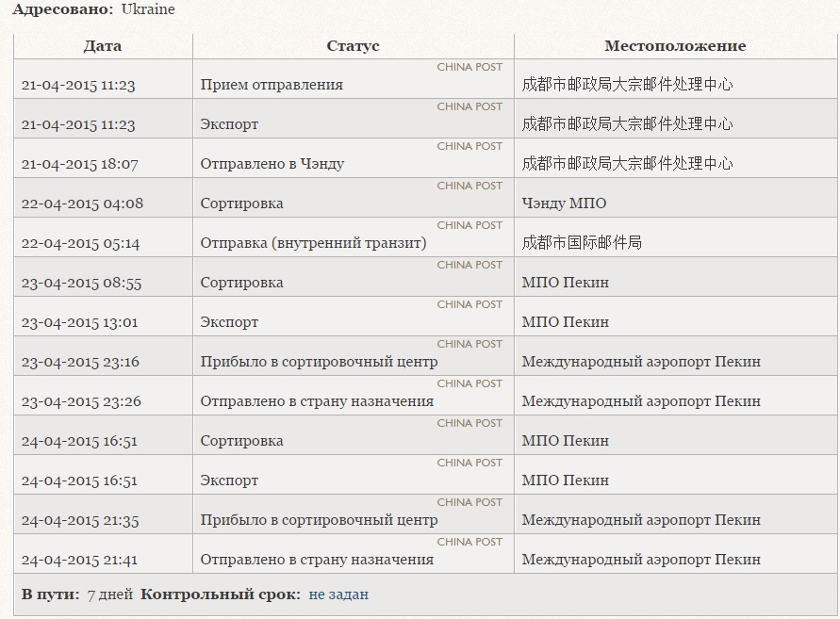Click the "Статус" column header
840x619 pixels.
[x=353, y=46]
